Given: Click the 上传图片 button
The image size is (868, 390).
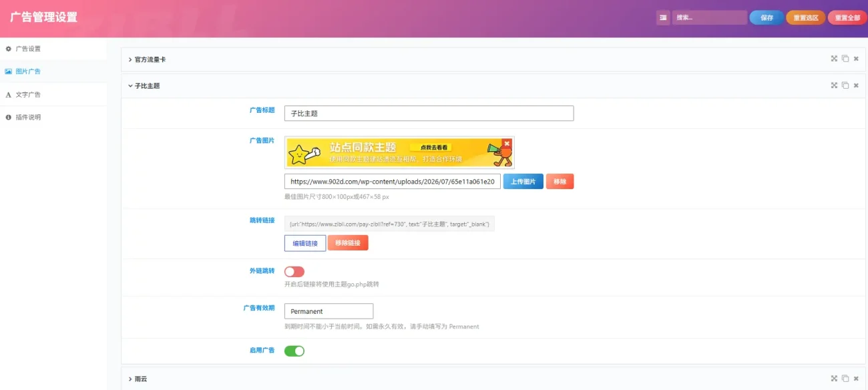Looking at the screenshot, I should (x=523, y=182).
